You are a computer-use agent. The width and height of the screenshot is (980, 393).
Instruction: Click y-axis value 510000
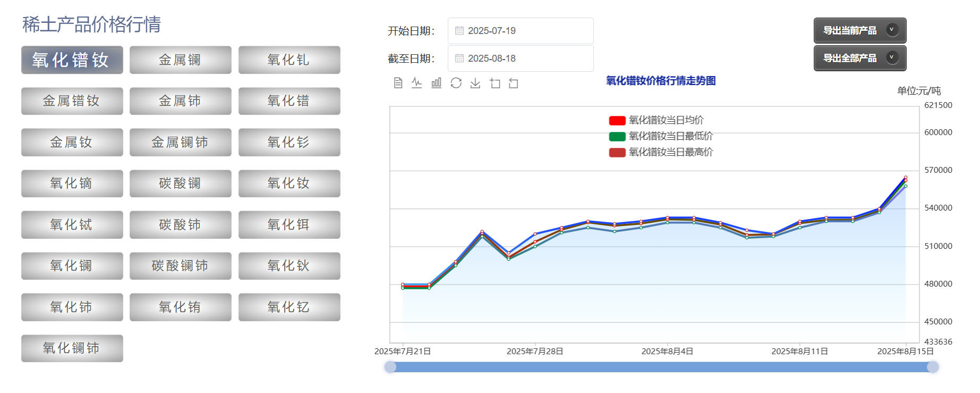[x=938, y=246]
